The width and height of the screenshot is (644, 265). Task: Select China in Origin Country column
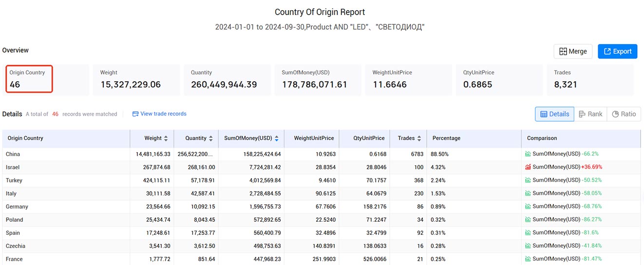coord(13,154)
